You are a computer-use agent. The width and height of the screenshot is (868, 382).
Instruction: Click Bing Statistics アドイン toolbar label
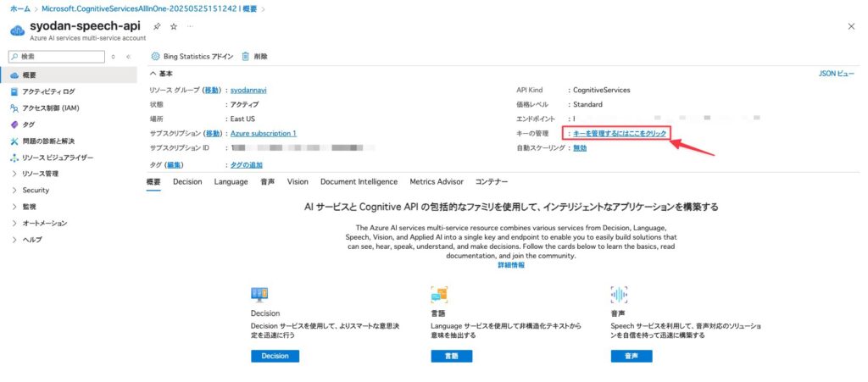click(x=198, y=57)
